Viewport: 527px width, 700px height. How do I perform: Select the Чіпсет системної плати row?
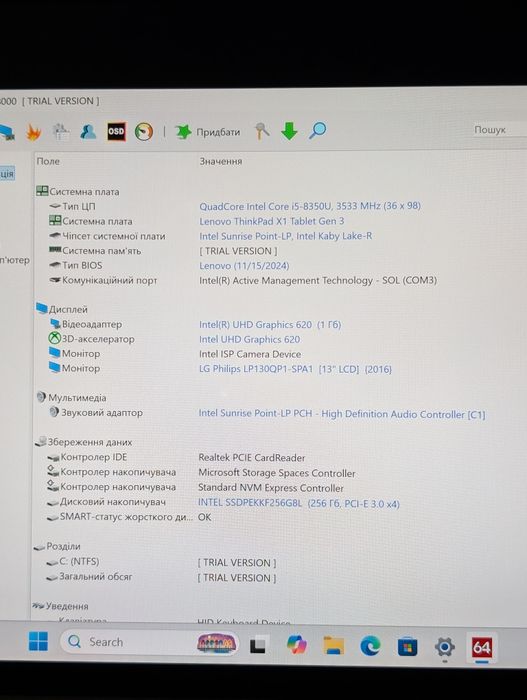click(107, 236)
